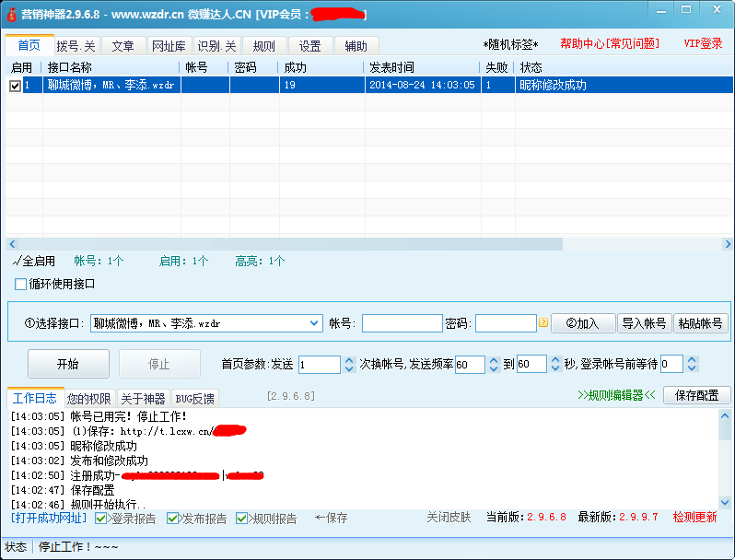Uncheck the 聊城微博 row enable checkbox
Image resolution: width=735 pixels, height=560 pixels.
(x=15, y=86)
